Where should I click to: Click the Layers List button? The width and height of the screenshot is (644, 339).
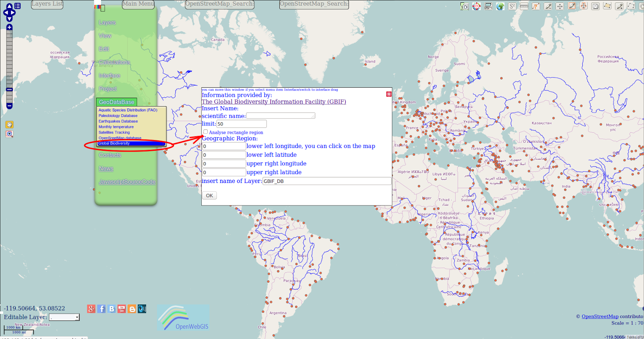47,4
